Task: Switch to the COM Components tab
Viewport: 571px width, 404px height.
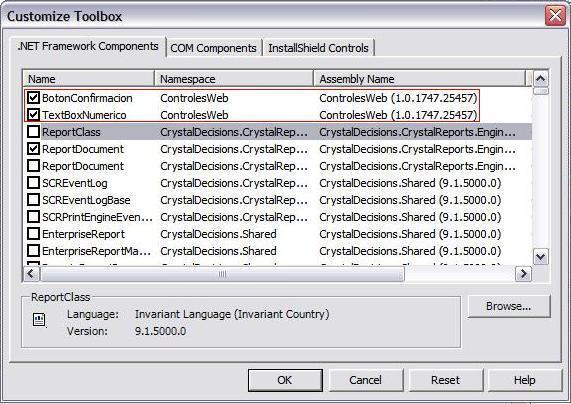Action: (213, 48)
